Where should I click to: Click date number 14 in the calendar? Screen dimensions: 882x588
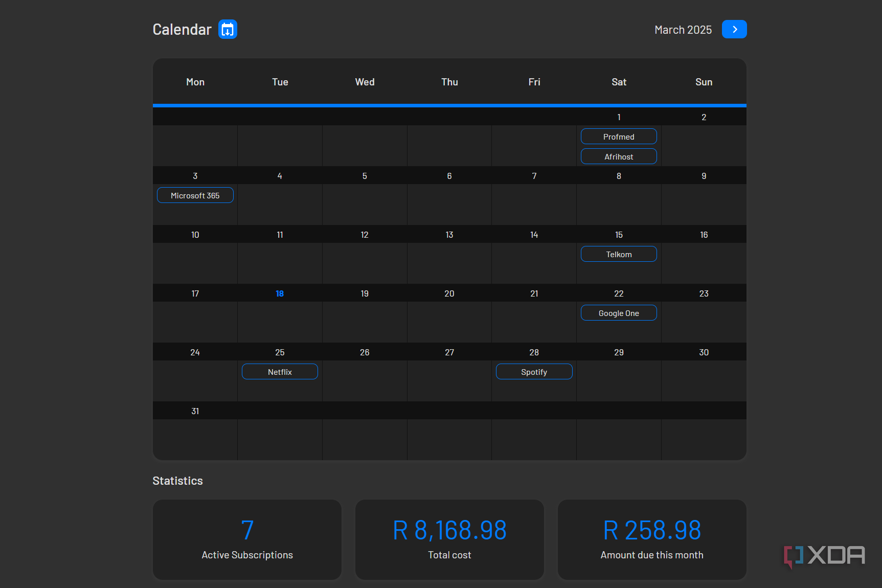[534, 235]
